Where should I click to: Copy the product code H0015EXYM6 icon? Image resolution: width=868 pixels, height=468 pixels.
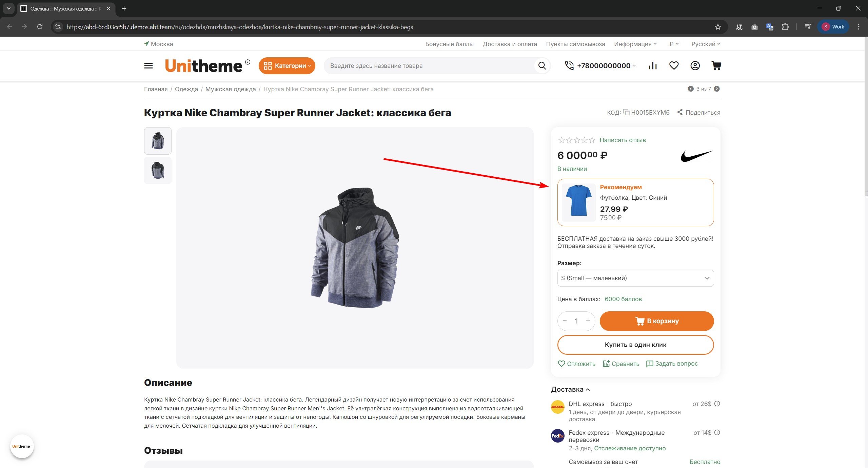[626, 112]
